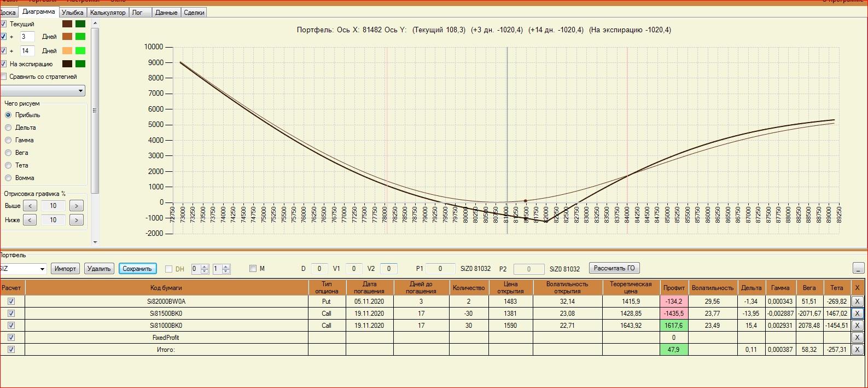Click the Сохранить button
Viewport: 868px width, 388px height.
click(137, 269)
